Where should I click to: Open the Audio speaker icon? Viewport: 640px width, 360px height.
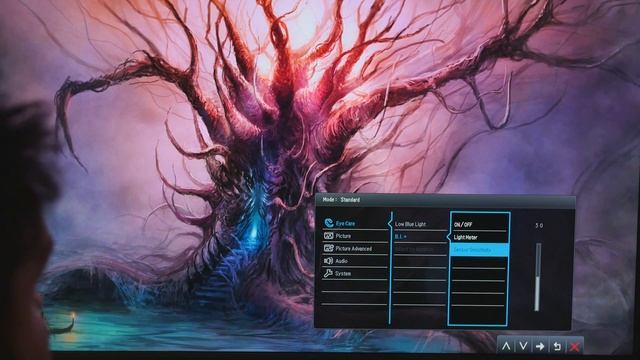pyautogui.click(x=328, y=261)
